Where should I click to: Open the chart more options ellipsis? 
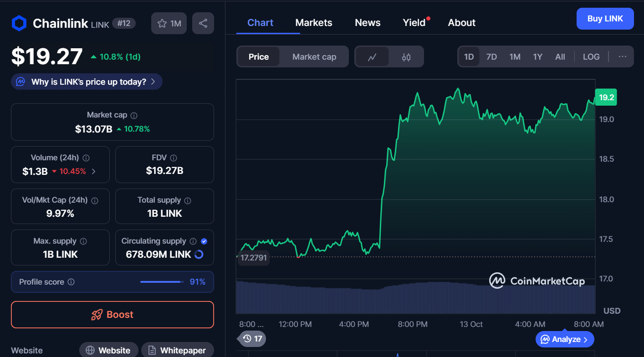(x=623, y=57)
